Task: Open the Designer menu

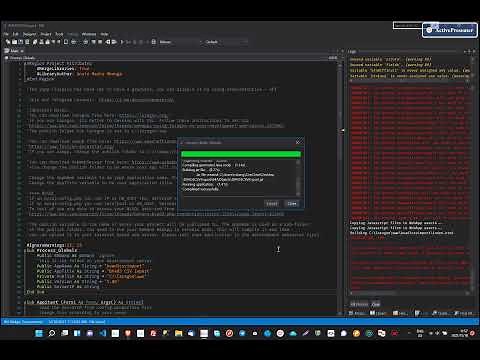Action: click(29, 34)
